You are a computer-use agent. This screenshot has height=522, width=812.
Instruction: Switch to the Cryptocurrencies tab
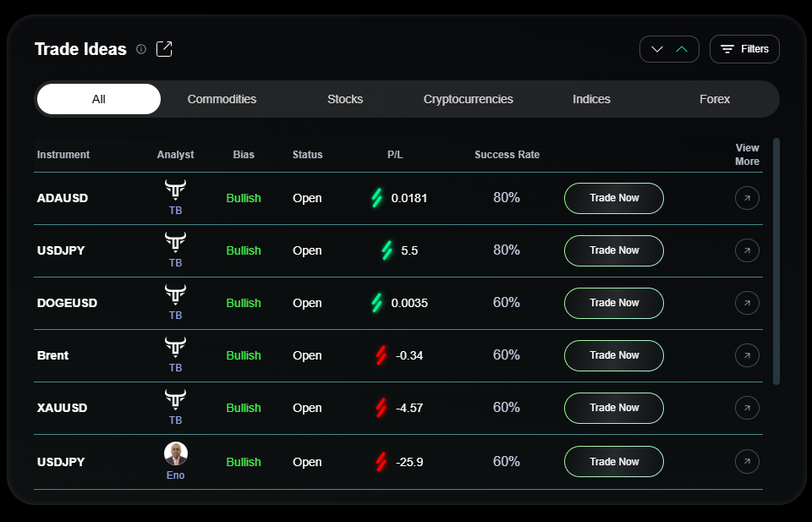(468, 99)
